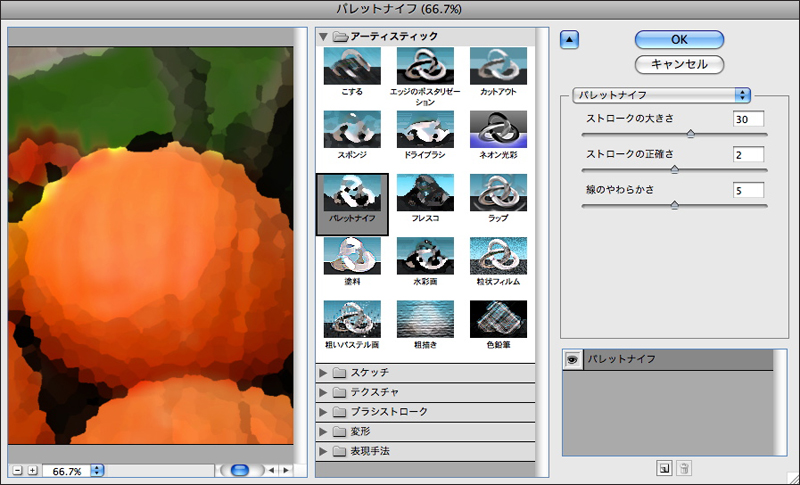Click the filter preview image
The height and width of the screenshot is (485, 800).
[x=151, y=245]
